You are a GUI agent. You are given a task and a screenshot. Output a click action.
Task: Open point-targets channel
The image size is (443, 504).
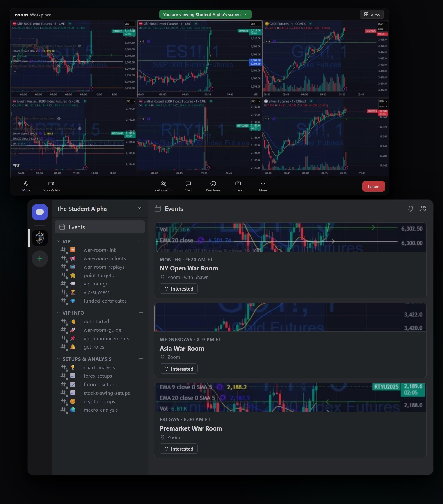(99, 275)
